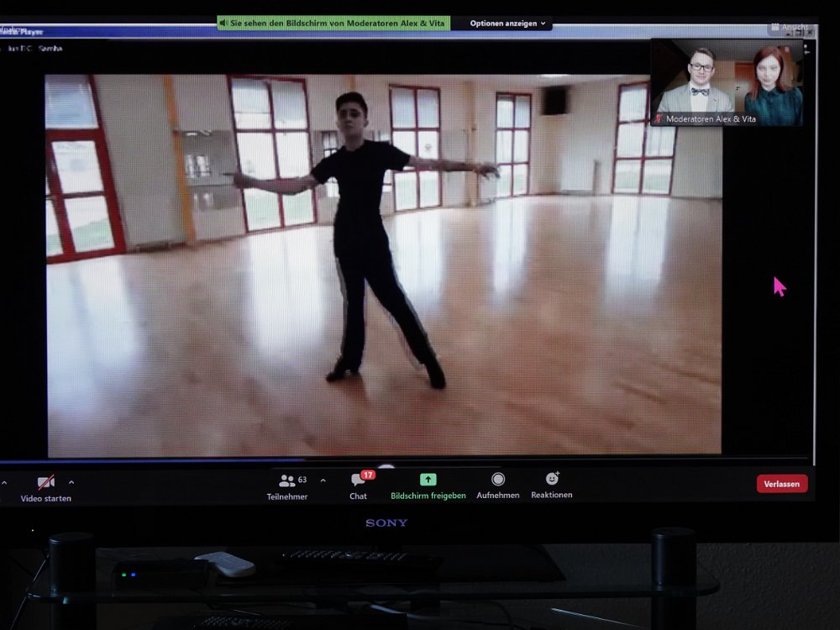Open the Teilnehmer participants panel
The height and width of the screenshot is (630, 840).
point(287,486)
